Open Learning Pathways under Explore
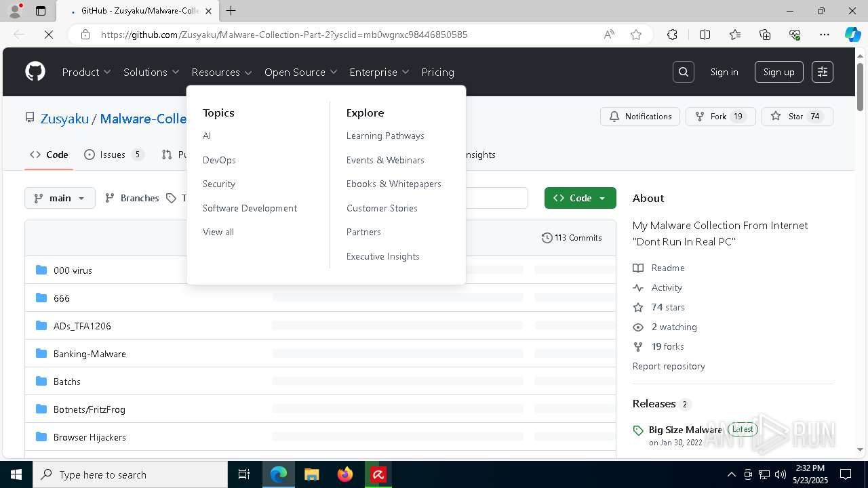Viewport: 868px width, 488px height. click(x=385, y=136)
